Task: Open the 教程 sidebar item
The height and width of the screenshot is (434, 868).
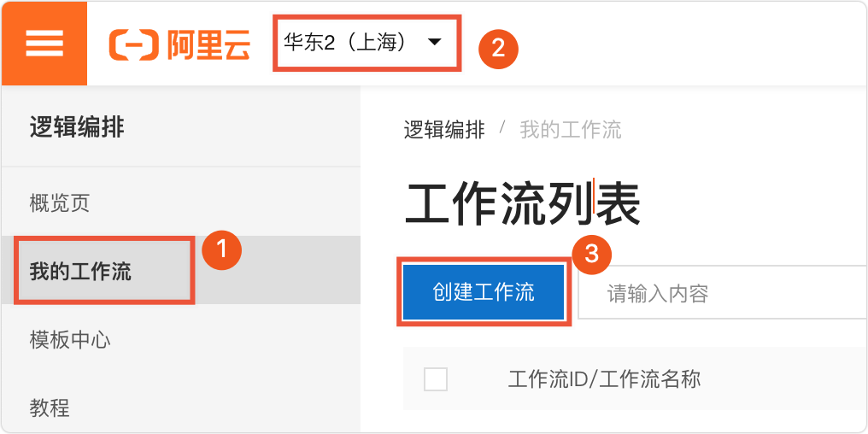Action: [50, 408]
